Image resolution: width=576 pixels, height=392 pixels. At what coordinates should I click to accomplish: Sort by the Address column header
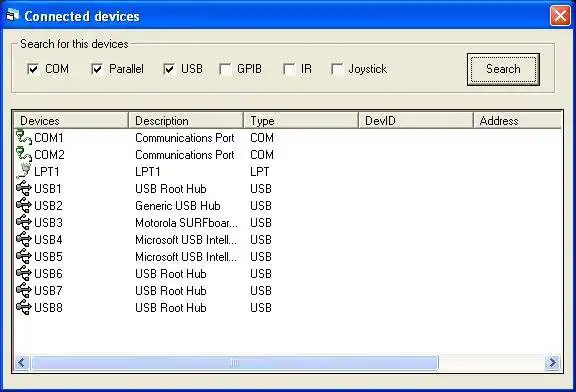click(518, 121)
